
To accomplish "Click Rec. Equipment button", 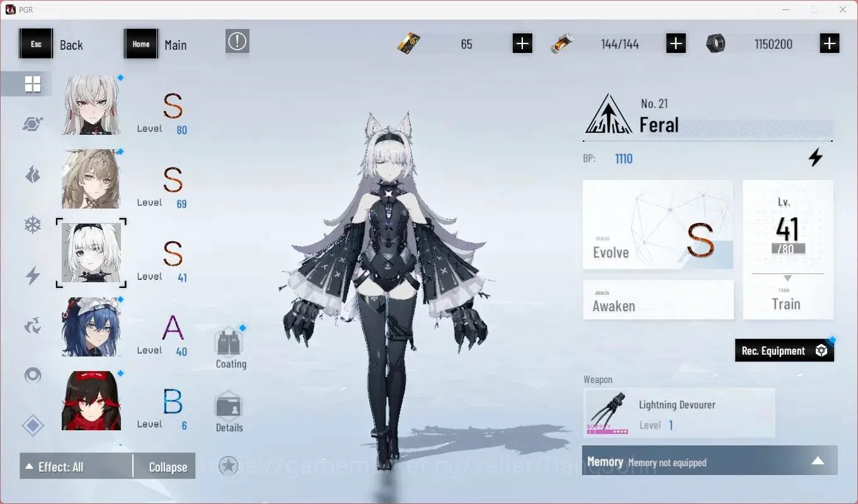I will pos(784,351).
